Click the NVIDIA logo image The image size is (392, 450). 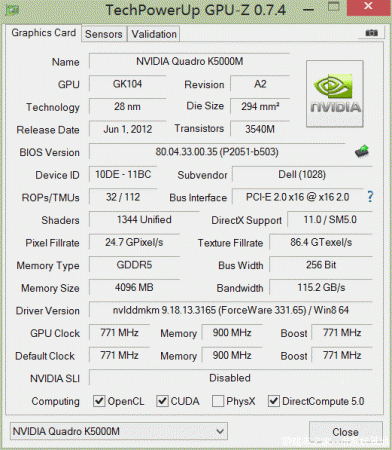click(335, 94)
